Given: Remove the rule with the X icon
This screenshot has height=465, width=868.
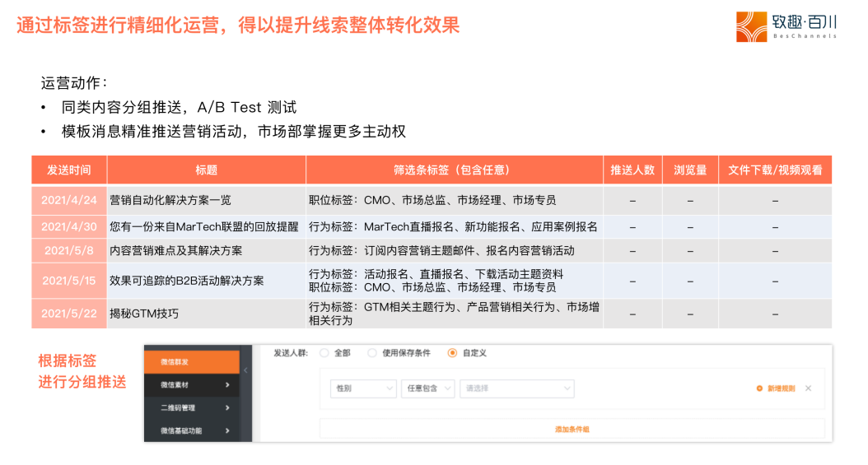Looking at the screenshot, I should point(808,388).
